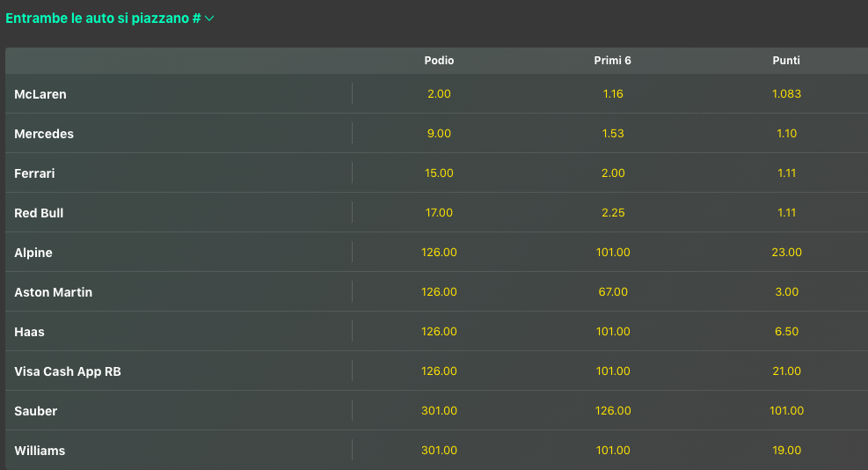
Task: Choose Haas Punti odds 6.50
Action: (786, 332)
